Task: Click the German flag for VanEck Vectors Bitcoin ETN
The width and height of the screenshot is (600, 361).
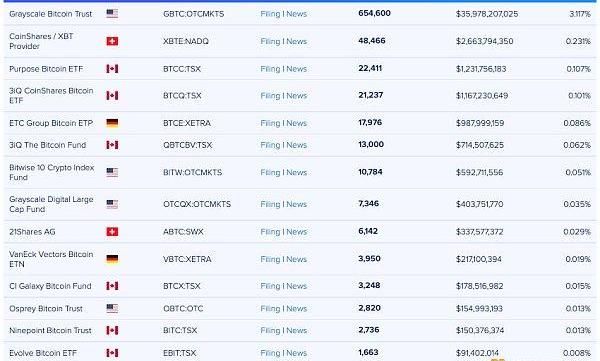Action: coord(112,259)
